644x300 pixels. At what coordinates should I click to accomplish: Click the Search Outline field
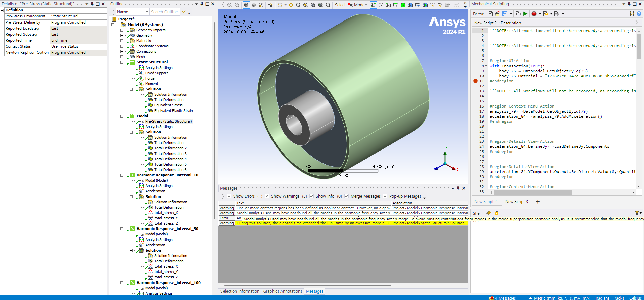click(164, 12)
